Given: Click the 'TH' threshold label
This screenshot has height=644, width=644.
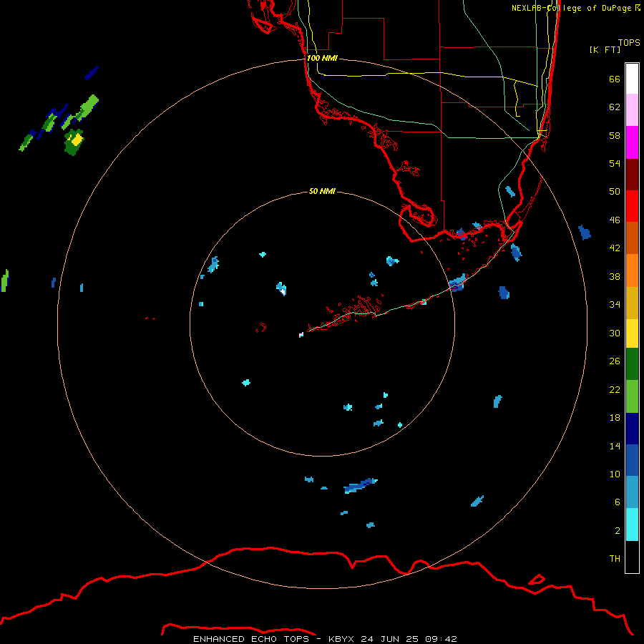Looking at the screenshot, I should (615, 558).
